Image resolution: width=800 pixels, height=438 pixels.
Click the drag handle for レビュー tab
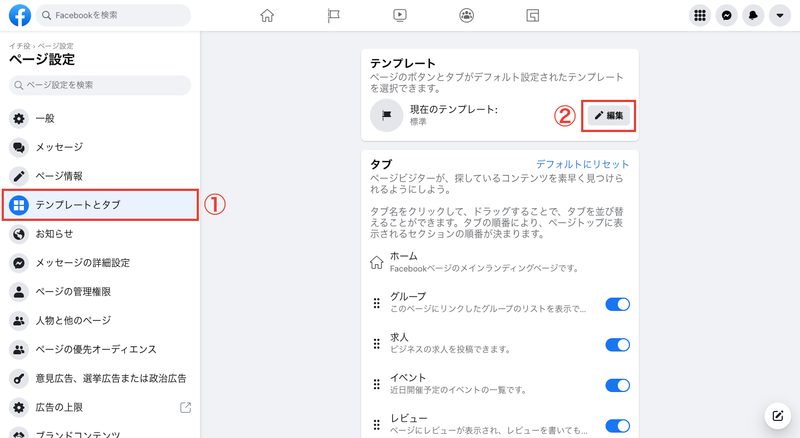(x=377, y=424)
